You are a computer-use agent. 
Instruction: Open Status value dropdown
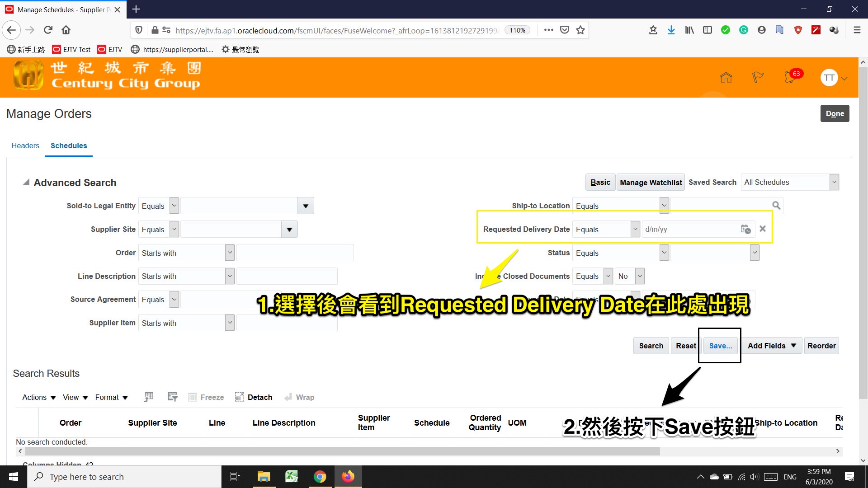tap(755, 253)
